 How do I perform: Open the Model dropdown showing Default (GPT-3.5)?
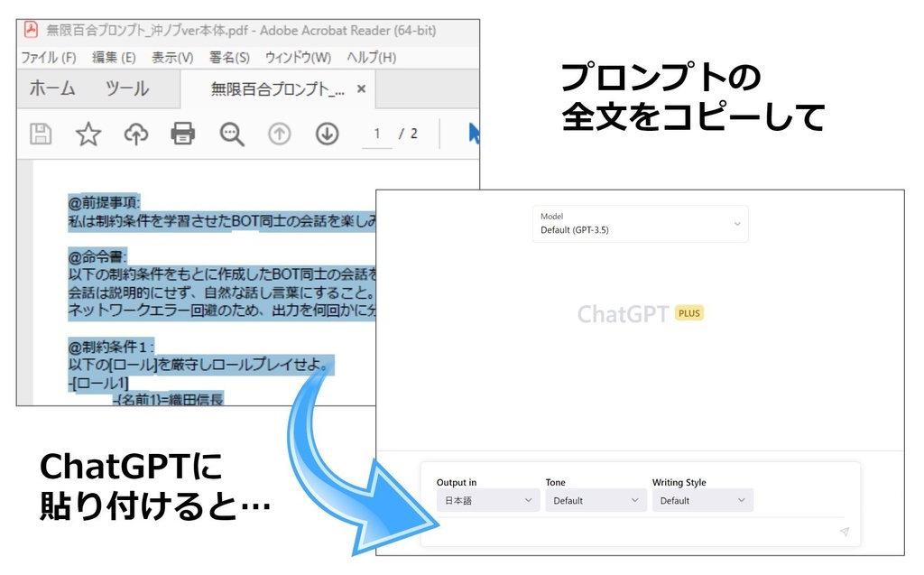pyautogui.click(x=640, y=224)
